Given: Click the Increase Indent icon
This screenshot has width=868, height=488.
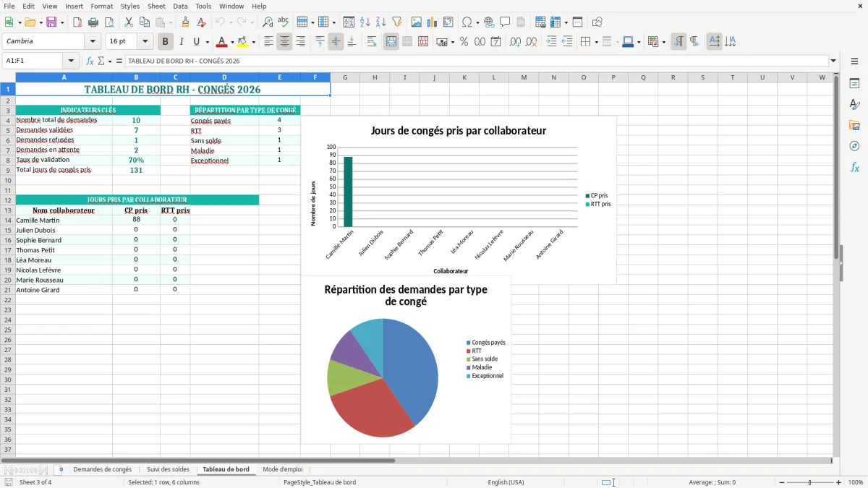Looking at the screenshot, I should (551, 42).
